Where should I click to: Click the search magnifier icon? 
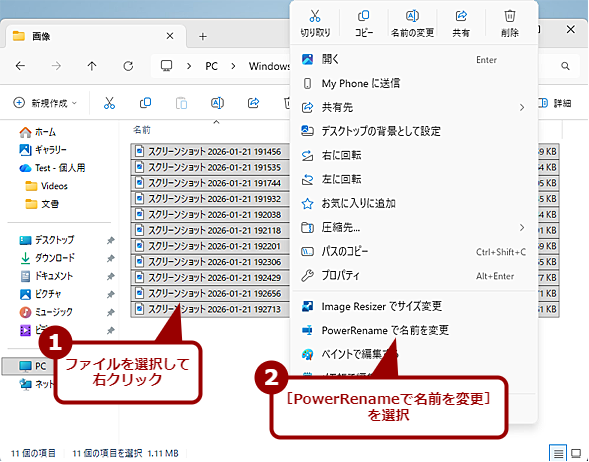[565, 66]
